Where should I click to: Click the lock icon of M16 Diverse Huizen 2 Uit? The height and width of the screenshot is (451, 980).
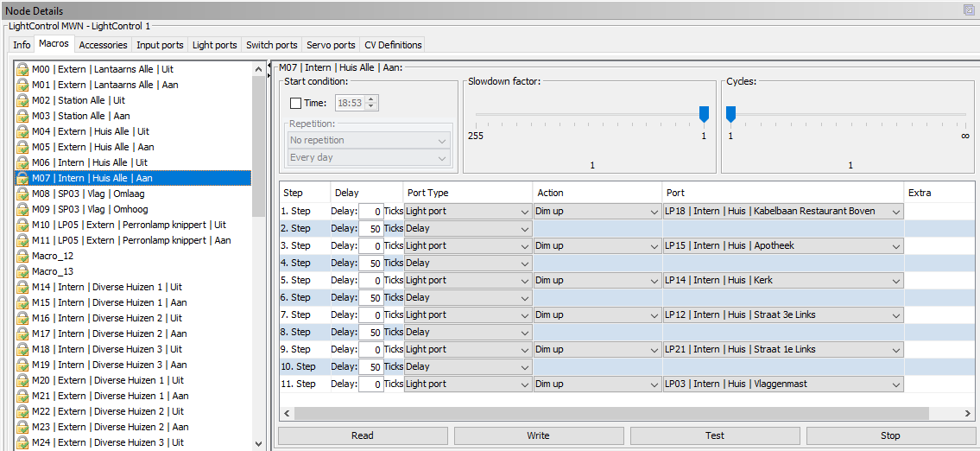pos(23,318)
